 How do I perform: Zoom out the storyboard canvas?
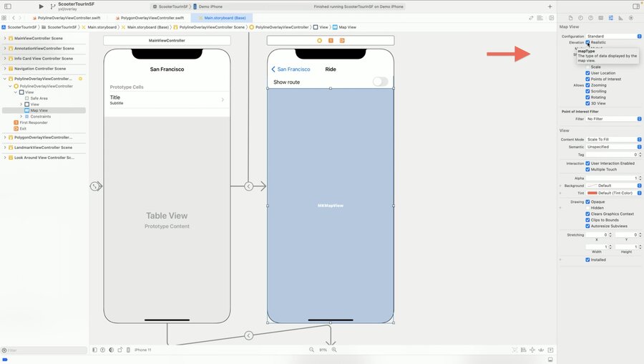[x=311, y=350]
